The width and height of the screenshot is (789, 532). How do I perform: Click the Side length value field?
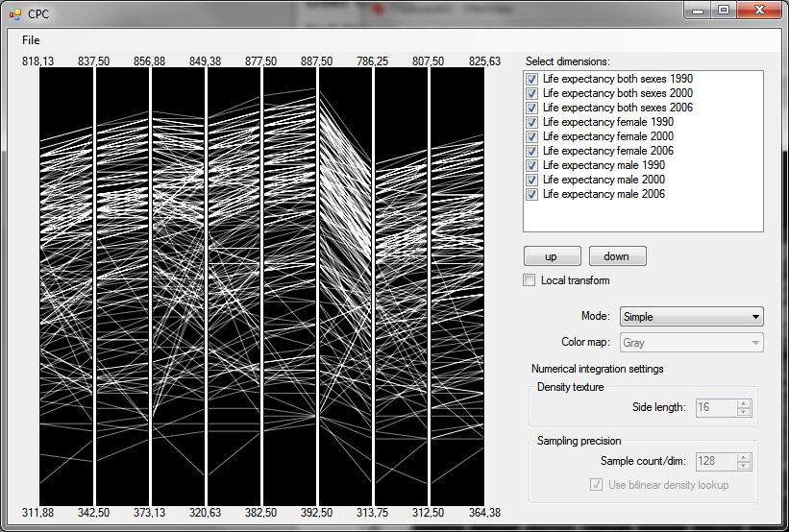[x=716, y=407]
